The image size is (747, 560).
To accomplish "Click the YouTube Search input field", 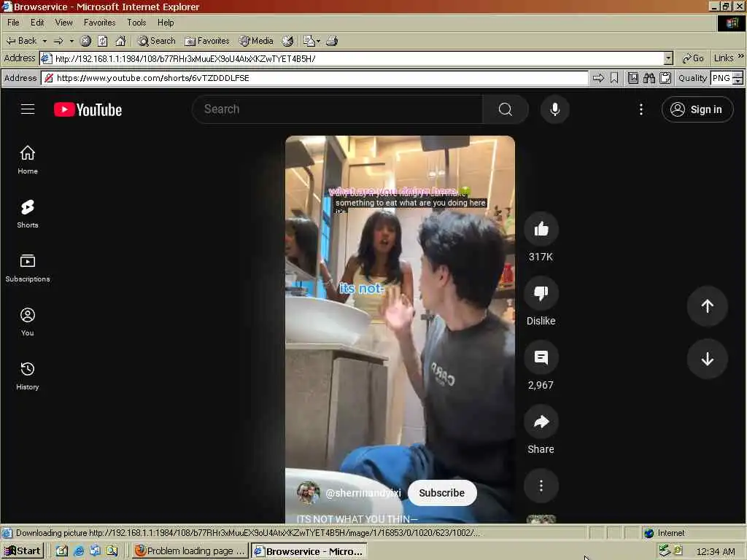I will 338,109.
